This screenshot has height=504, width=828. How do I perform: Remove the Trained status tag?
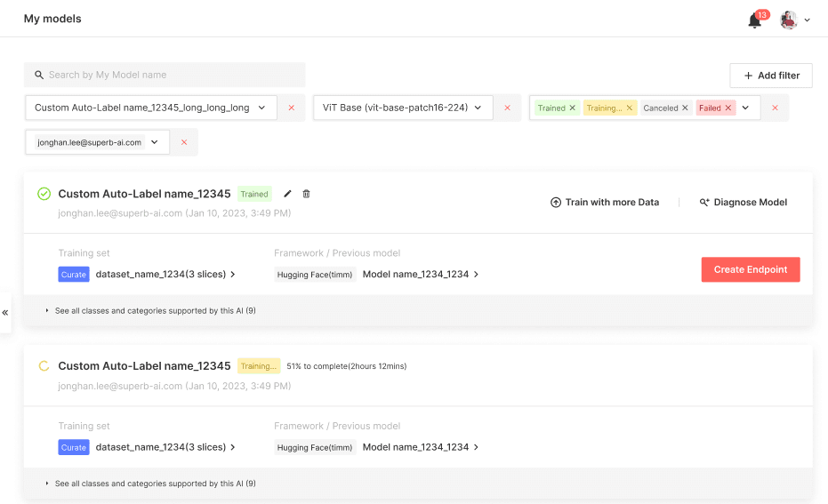pos(573,108)
